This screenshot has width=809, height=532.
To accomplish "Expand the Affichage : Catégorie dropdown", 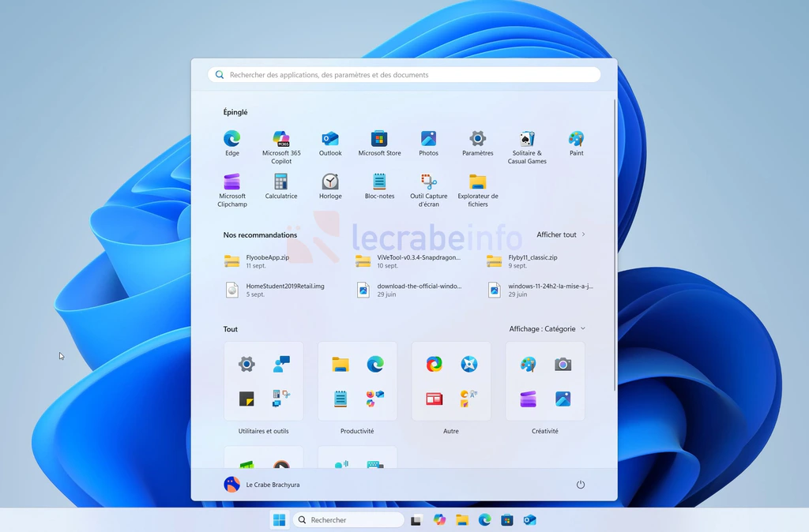I will 547,329.
